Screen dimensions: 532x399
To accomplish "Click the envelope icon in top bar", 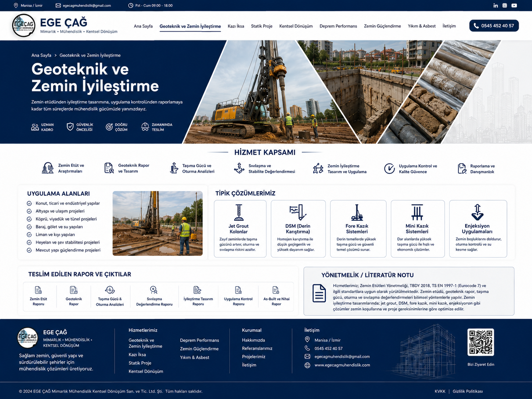I will [58, 6].
